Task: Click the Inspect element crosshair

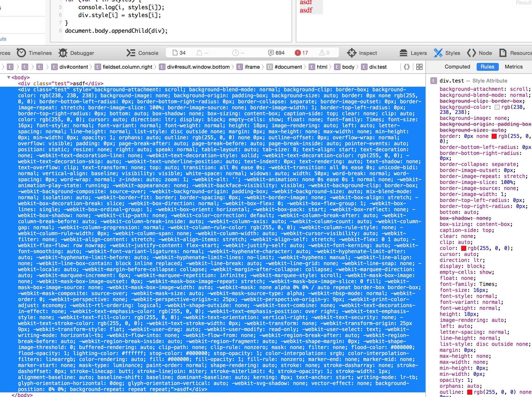Action: pyautogui.click(x=362, y=53)
